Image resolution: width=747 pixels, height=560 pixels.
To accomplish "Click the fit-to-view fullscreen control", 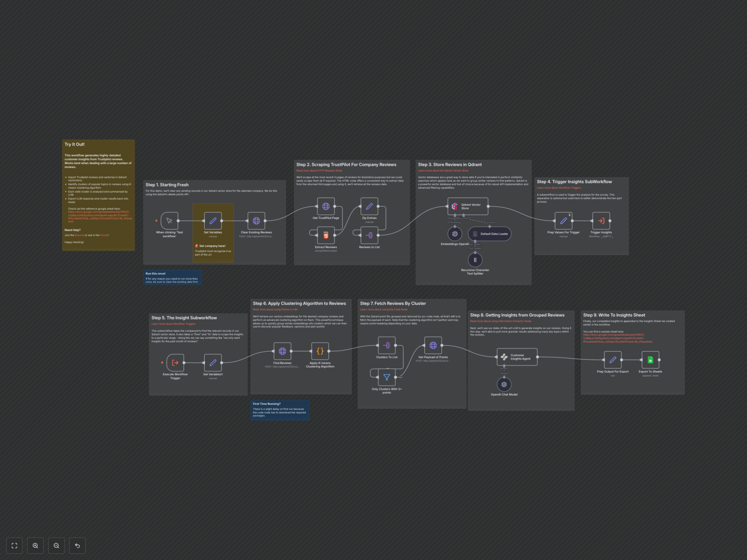I will point(14,545).
